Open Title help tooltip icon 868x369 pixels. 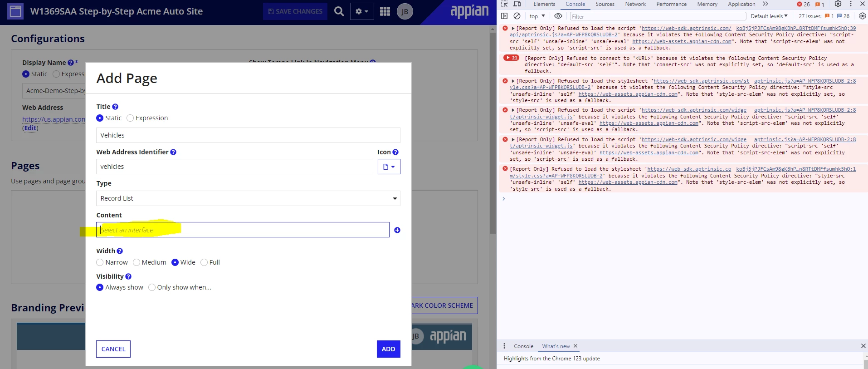115,107
